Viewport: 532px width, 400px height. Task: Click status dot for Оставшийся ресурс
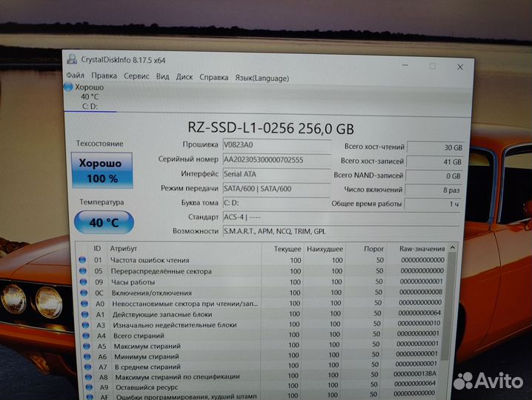[89, 387]
